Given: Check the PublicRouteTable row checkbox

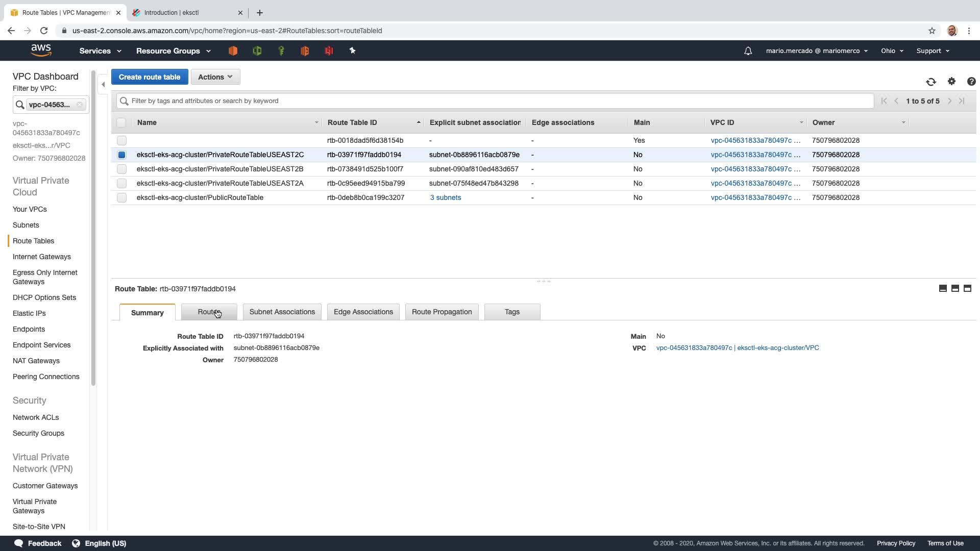Looking at the screenshot, I should coord(121,197).
